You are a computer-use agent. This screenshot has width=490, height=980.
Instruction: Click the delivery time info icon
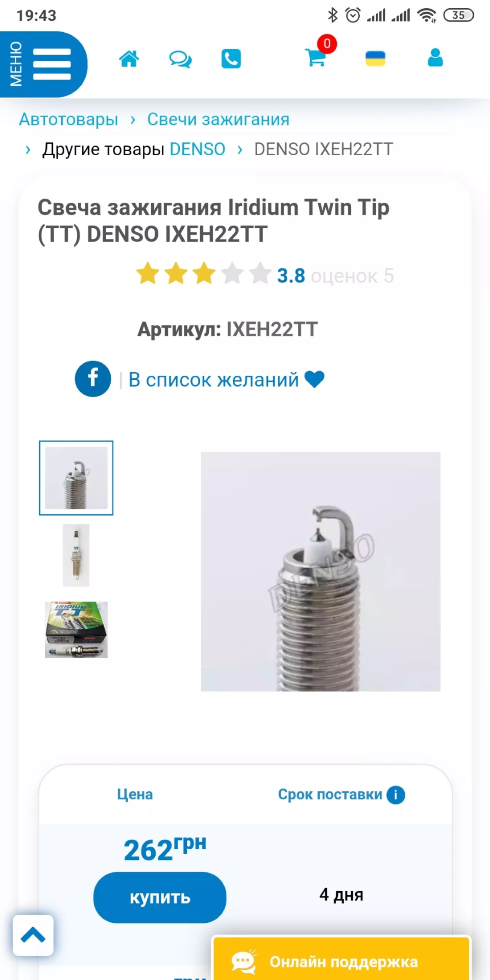tap(396, 795)
